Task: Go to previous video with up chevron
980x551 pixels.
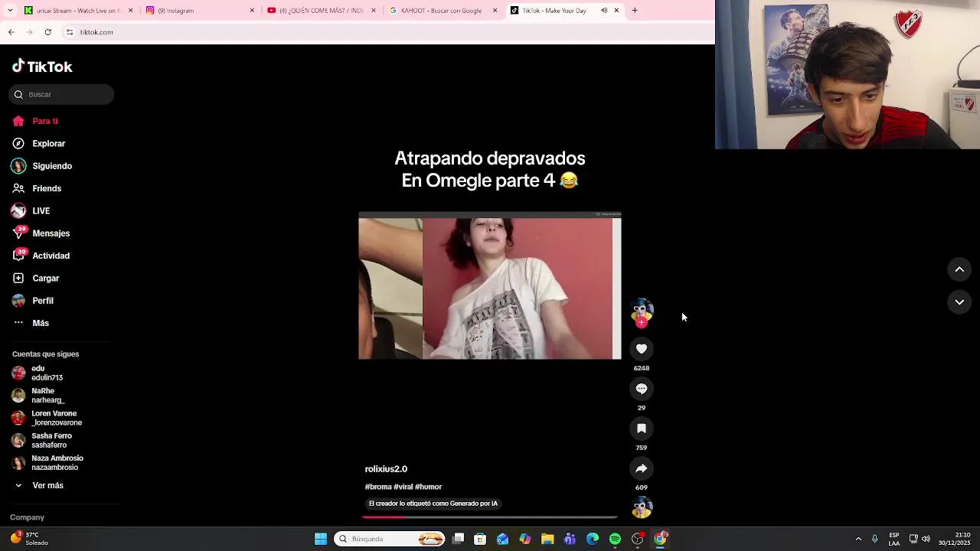Action: tap(959, 269)
